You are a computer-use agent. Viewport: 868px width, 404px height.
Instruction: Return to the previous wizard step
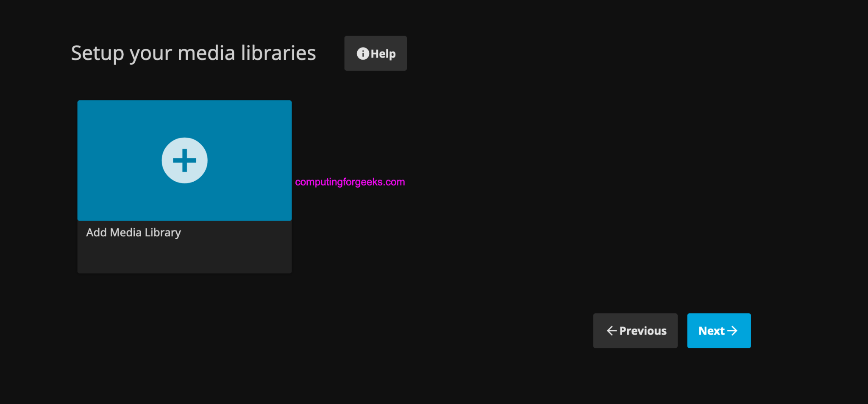click(x=635, y=331)
